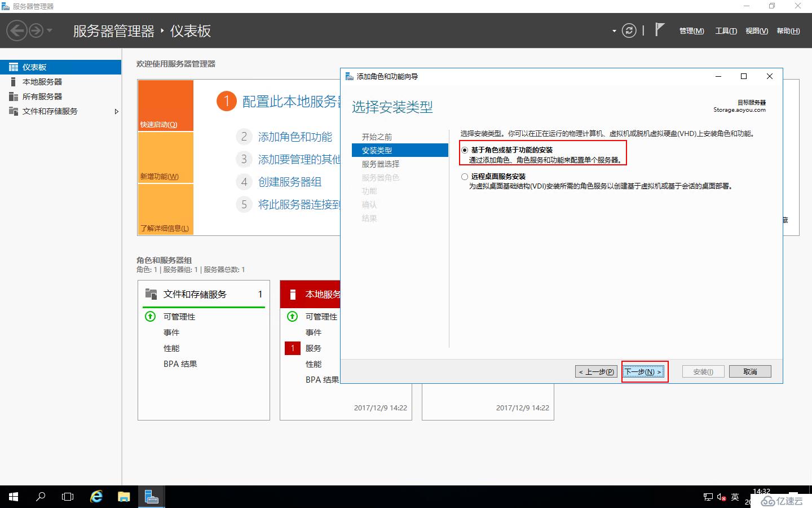Open the taskbar search icon
Viewport: 812px width, 508px height.
(x=41, y=497)
